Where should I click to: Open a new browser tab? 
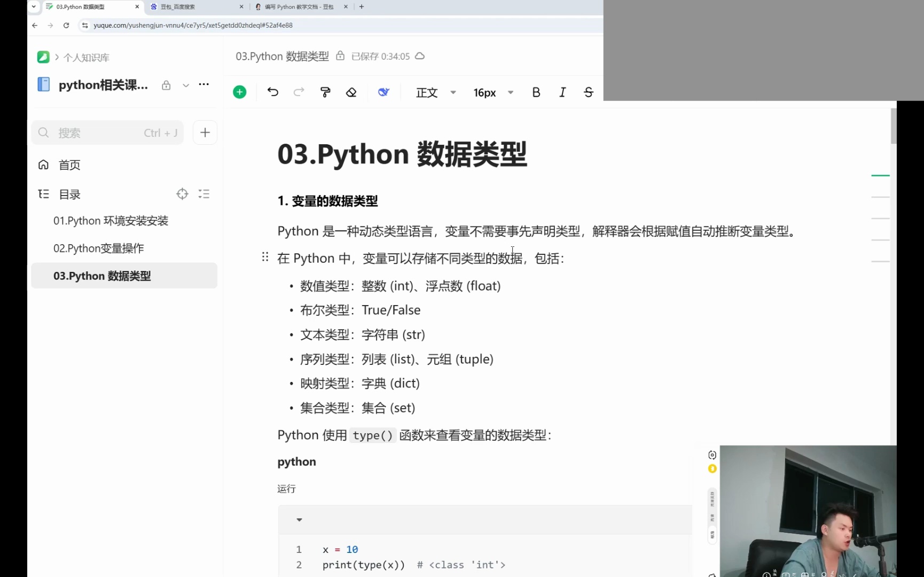point(362,7)
